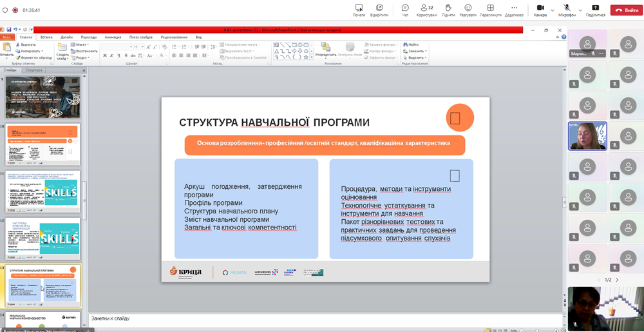Open the Выделить select dropdown
644x332 pixels.
point(415,57)
